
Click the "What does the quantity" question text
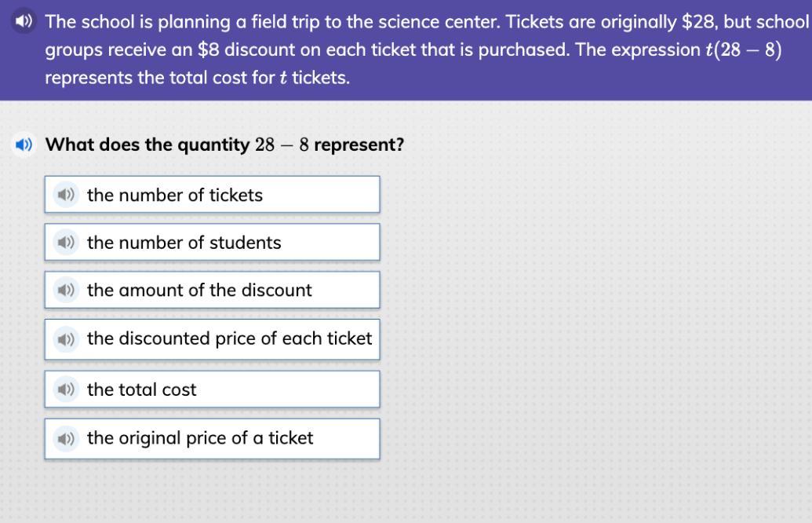[147, 144]
